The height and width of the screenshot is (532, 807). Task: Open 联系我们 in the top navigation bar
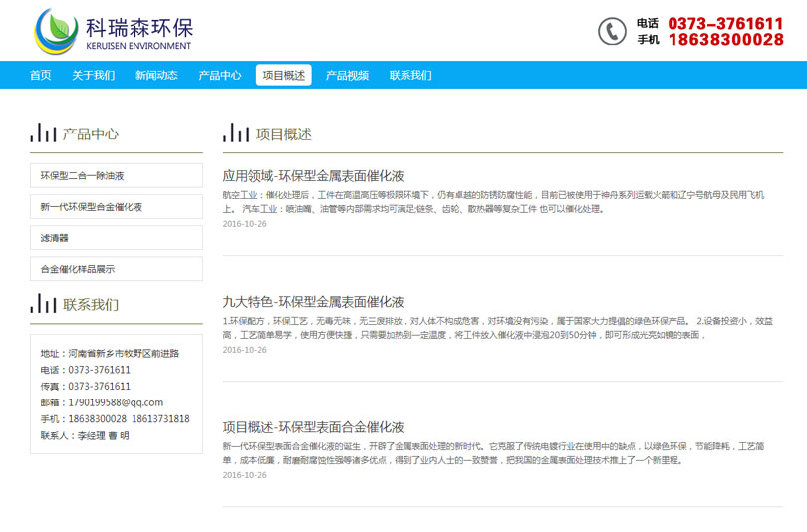(x=410, y=75)
